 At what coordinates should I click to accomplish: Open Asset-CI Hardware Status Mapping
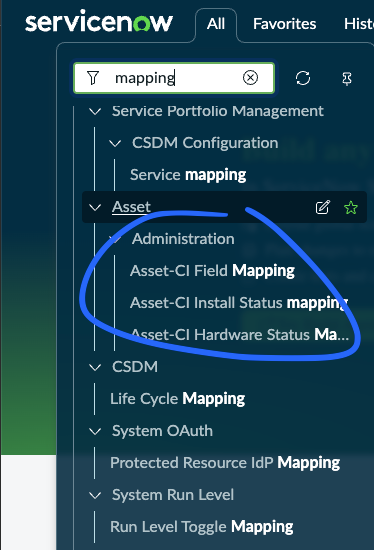pyautogui.click(x=240, y=335)
